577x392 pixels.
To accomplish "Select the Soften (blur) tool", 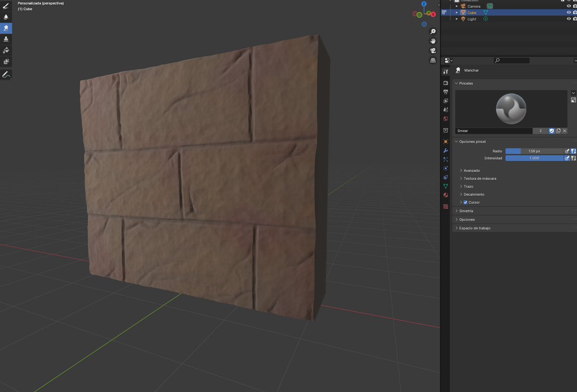I will [x=6, y=17].
